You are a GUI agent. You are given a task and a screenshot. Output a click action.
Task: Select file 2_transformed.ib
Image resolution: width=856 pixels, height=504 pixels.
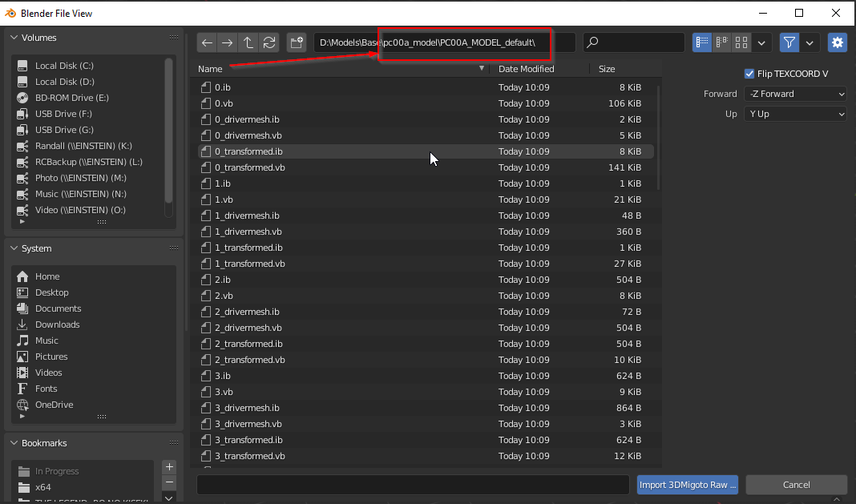pos(426,344)
